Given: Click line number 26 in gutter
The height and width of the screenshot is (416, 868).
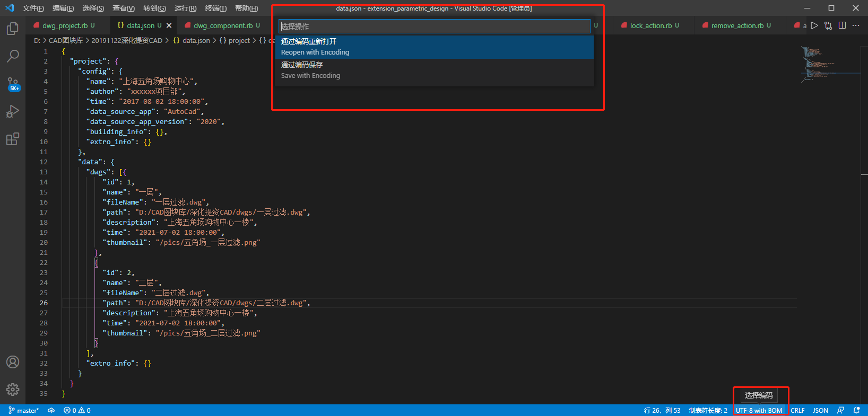Looking at the screenshot, I should pos(44,303).
